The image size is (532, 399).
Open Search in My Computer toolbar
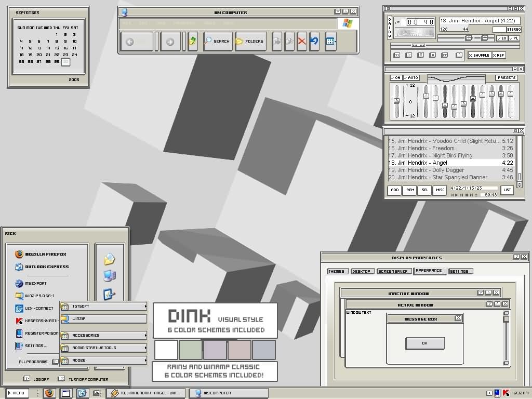(x=218, y=42)
